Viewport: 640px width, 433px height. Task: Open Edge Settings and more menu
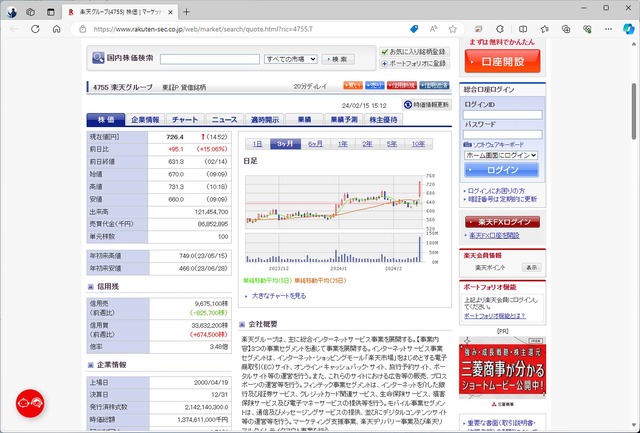pos(609,29)
